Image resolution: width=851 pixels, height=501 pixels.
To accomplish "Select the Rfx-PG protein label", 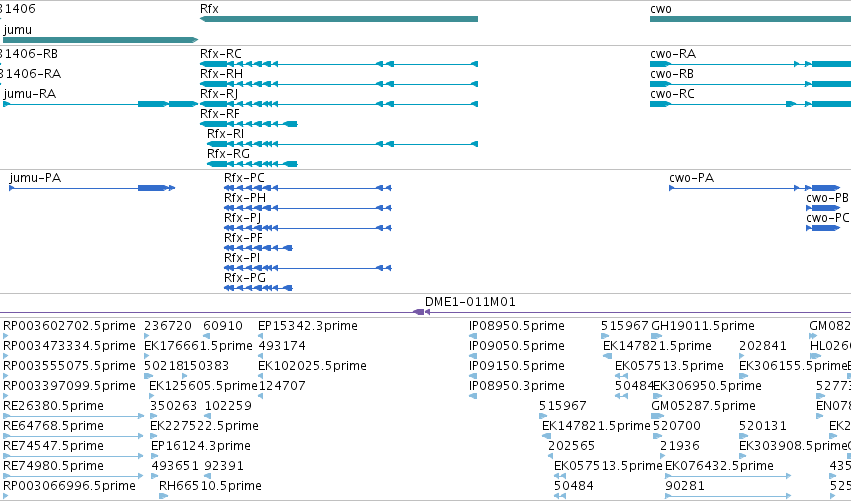I will pyautogui.click(x=245, y=278).
